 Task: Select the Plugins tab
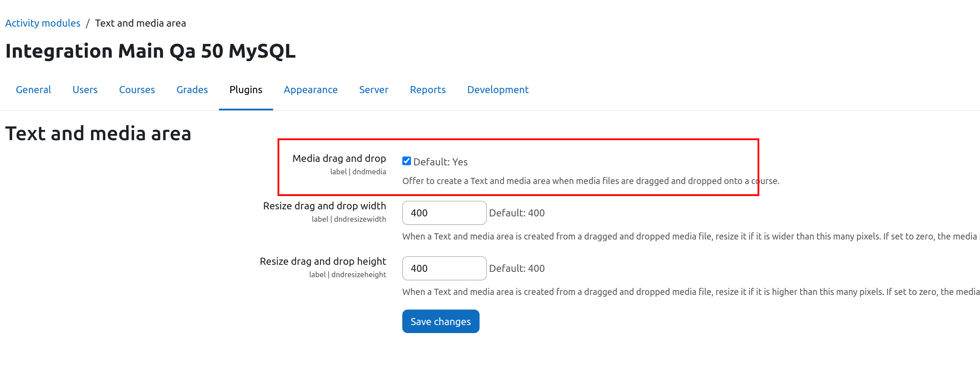coord(246,90)
